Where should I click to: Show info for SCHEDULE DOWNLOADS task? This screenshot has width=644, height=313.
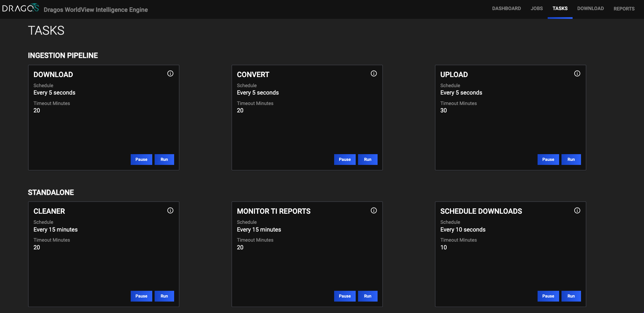[577, 210]
